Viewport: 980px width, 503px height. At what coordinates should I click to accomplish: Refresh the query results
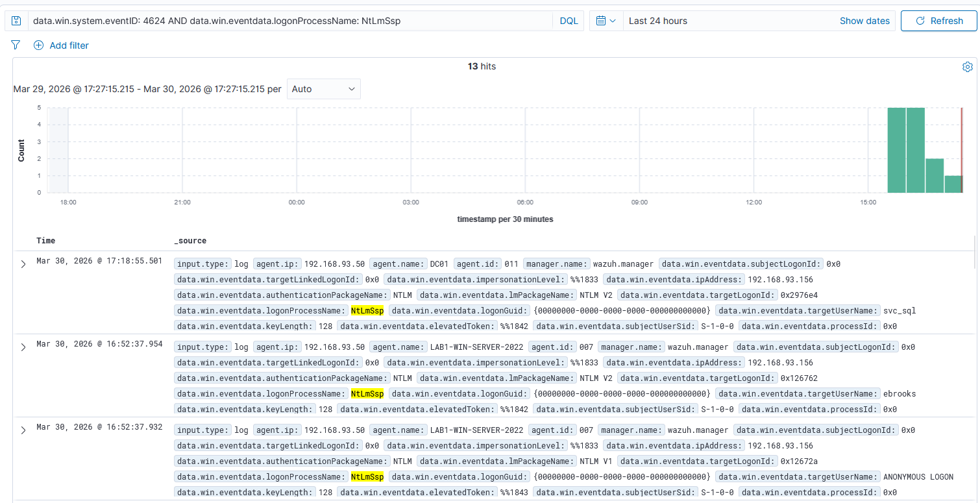tap(938, 21)
